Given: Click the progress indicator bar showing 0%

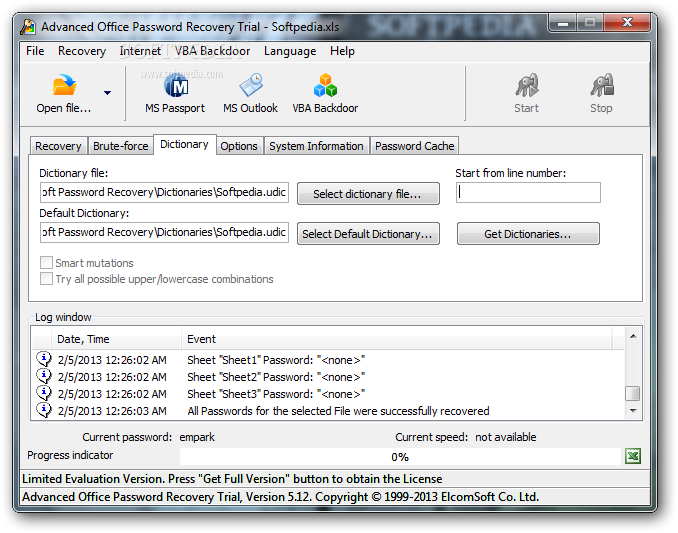Looking at the screenshot, I should (400, 456).
